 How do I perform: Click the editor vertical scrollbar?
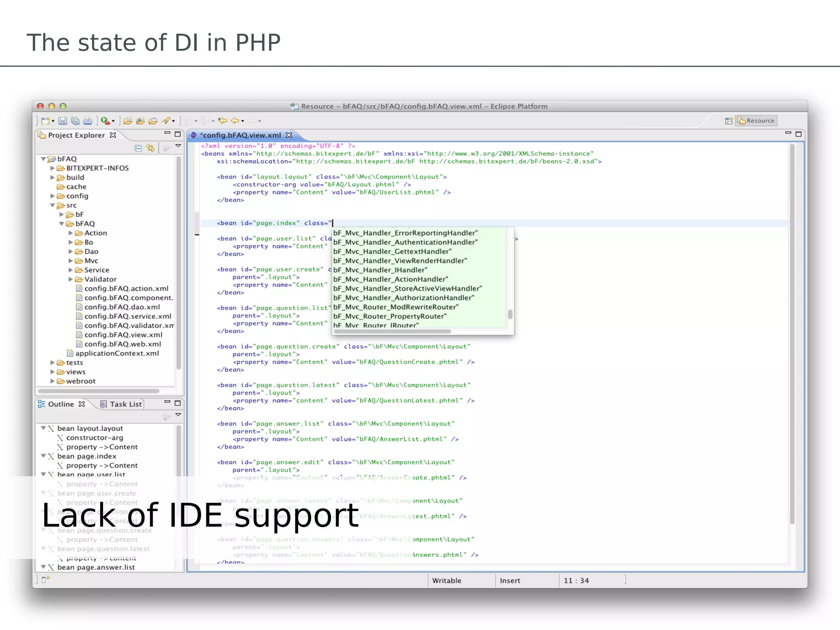pos(792,334)
